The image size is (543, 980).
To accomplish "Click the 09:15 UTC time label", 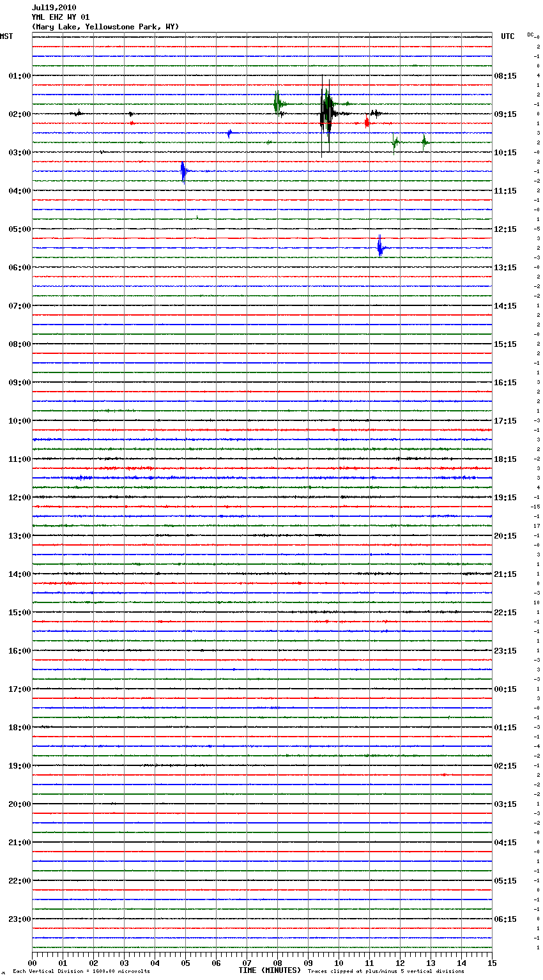I will click(x=505, y=114).
